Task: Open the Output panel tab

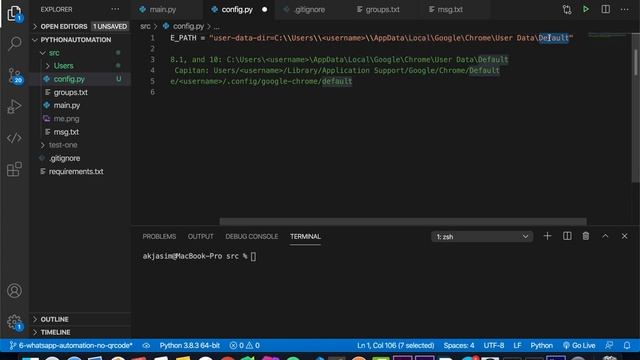Action: click(x=200, y=236)
